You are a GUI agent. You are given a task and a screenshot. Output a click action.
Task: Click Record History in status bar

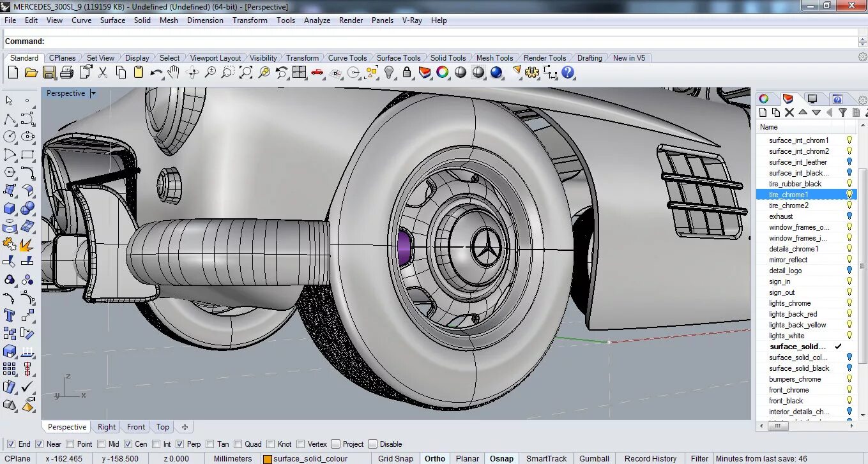pyautogui.click(x=650, y=458)
